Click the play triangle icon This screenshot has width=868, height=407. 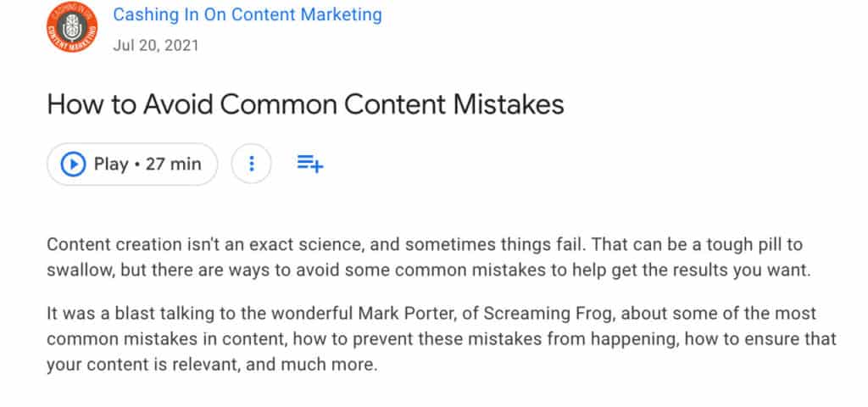pyautogui.click(x=75, y=164)
